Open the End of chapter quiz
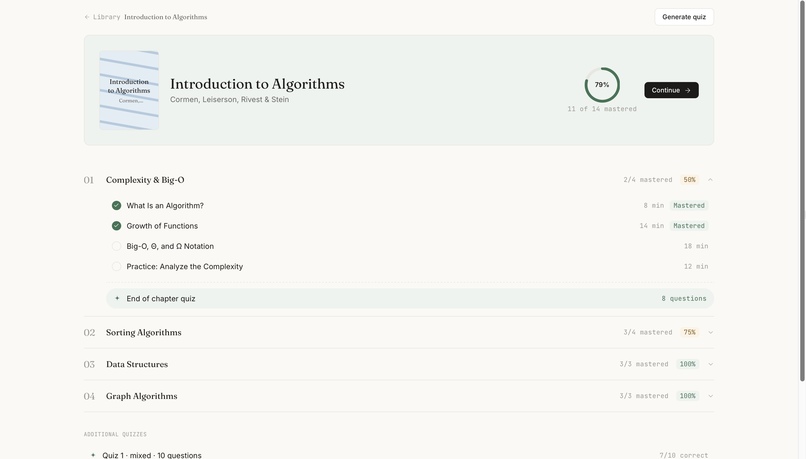This screenshot has height=459, width=806. coord(410,298)
